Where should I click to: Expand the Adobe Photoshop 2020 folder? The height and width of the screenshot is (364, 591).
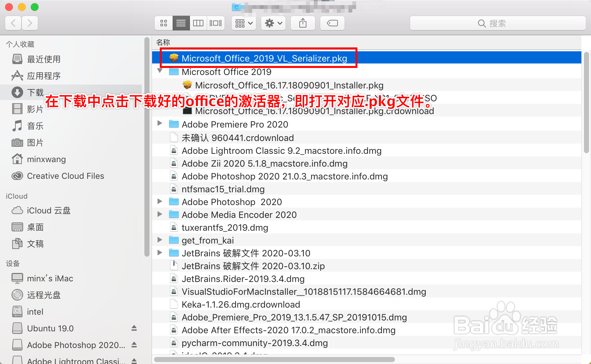[x=160, y=201]
